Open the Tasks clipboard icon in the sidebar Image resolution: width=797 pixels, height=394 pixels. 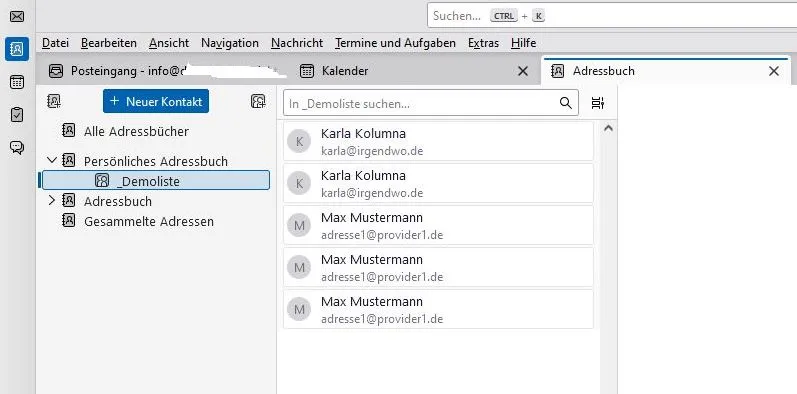(x=17, y=115)
